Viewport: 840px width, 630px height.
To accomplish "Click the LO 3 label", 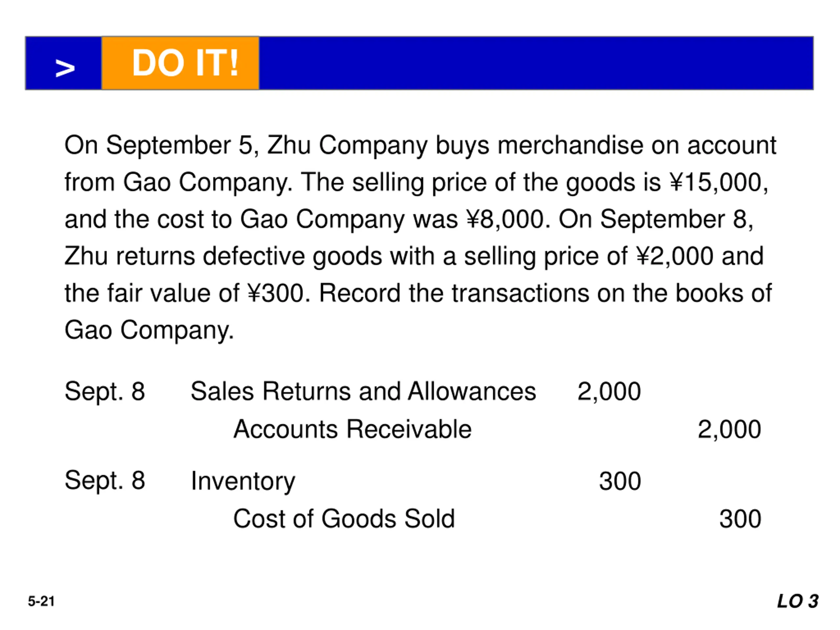I will pyautogui.click(x=798, y=601).
